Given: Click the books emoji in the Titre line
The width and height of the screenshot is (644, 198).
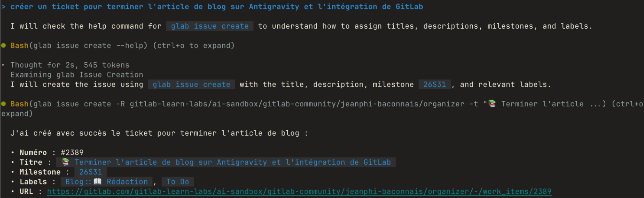Looking at the screenshot, I should (x=65, y=162).
